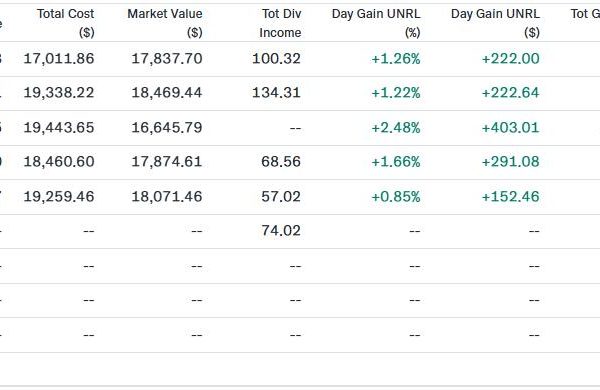The image size is (600, 390).
Task: Click the +2.48% day gain value
Action: [396, 127]
